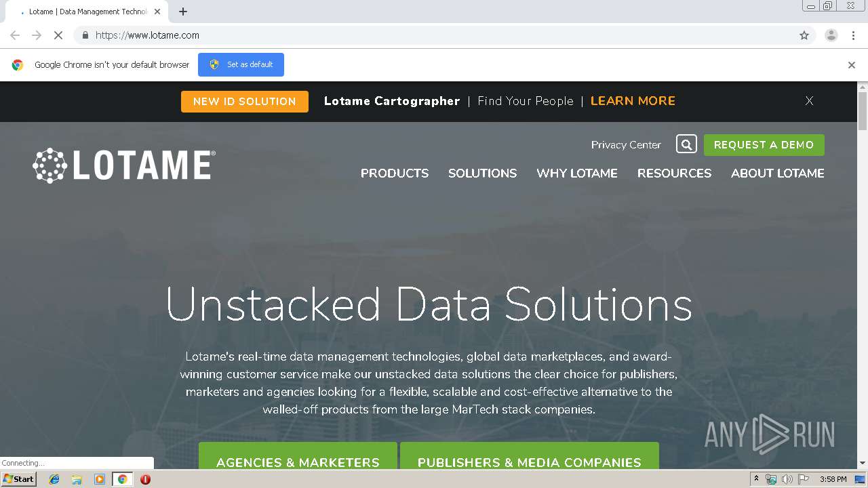The image size is (868, 488).
Task: Follow the LEARN MORE link
Action: click(633, 101)
